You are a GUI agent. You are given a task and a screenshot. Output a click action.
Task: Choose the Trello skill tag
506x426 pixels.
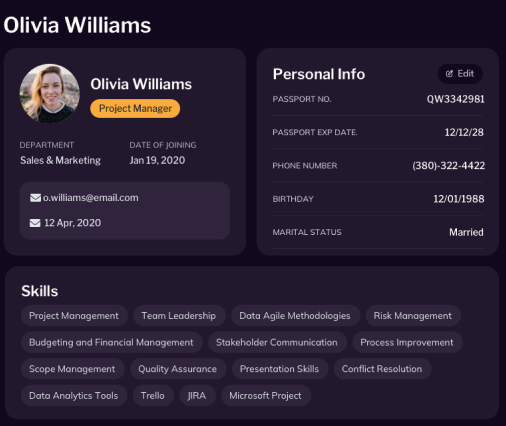(153, 395)
